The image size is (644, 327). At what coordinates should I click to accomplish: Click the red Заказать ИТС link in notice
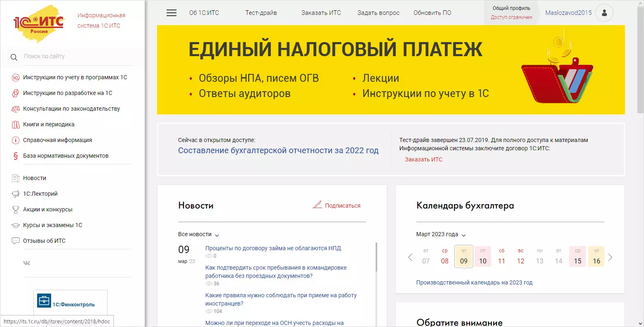click(423, 160)
